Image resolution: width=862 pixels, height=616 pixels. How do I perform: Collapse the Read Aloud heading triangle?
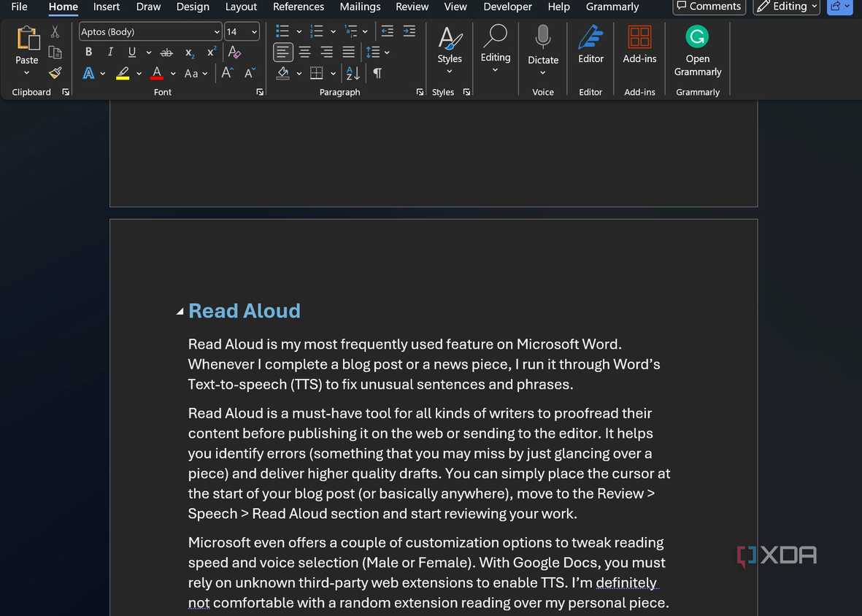click(x=180, y=312)
